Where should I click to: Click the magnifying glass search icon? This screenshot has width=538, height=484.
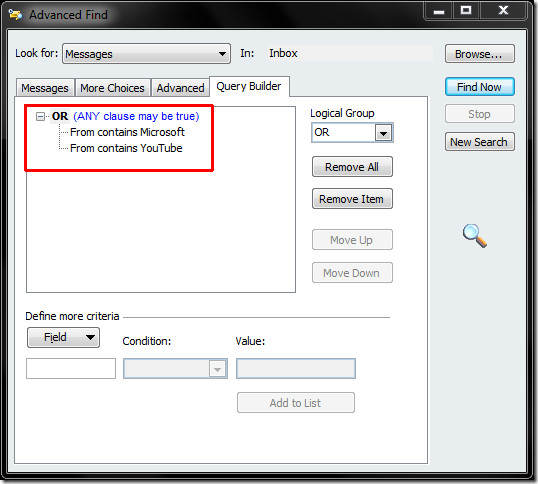tap(475, 235)
